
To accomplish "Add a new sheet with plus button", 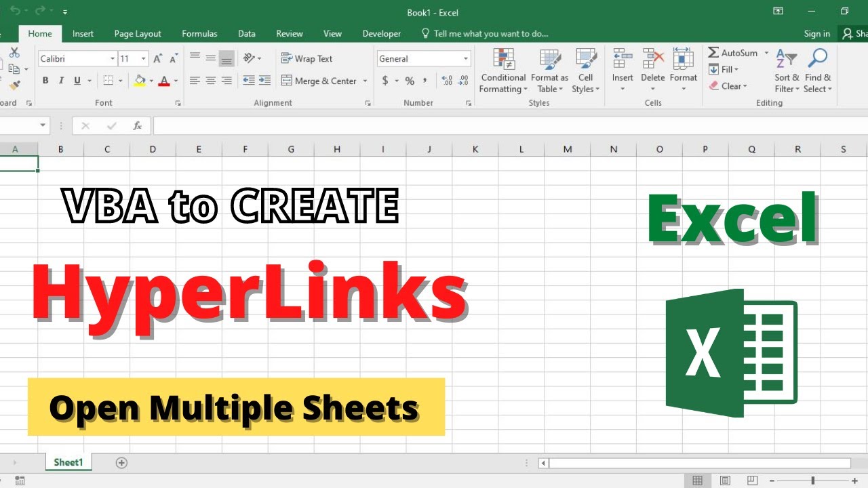I will (x=121, y=463).
